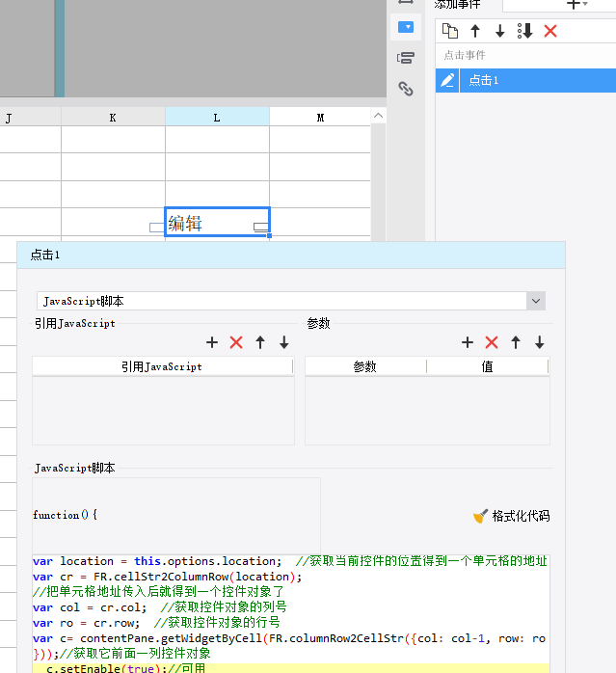
Task: Move event up with arrow icon
Action: coord(475,31)
